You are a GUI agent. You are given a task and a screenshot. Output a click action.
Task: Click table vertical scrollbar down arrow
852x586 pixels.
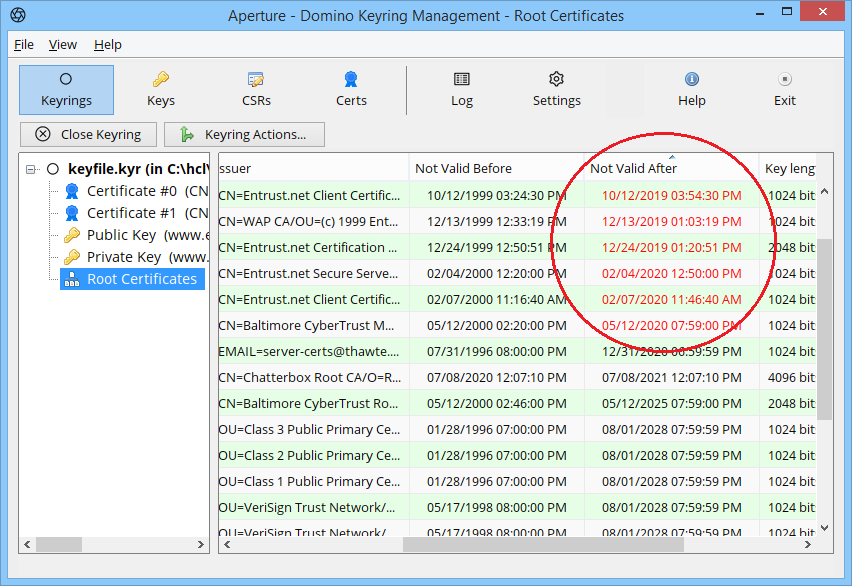pyautogui.click(x=824, y=528)
